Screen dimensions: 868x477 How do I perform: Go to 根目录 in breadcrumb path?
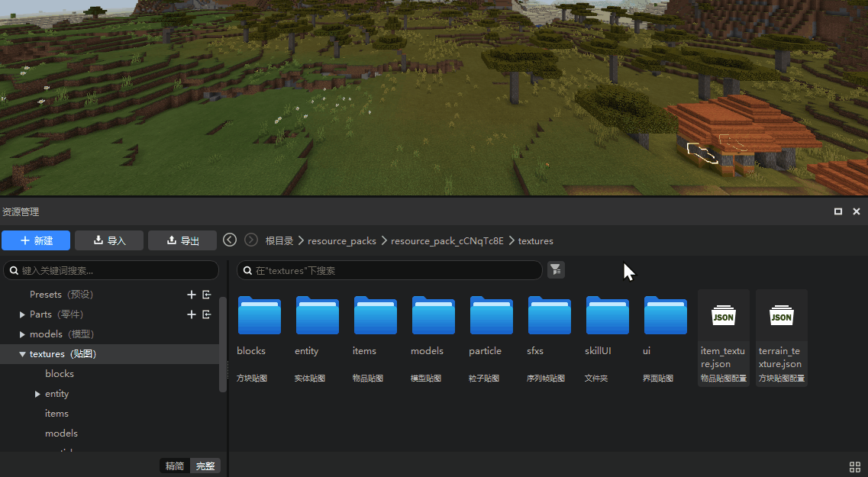coord(279,240)
